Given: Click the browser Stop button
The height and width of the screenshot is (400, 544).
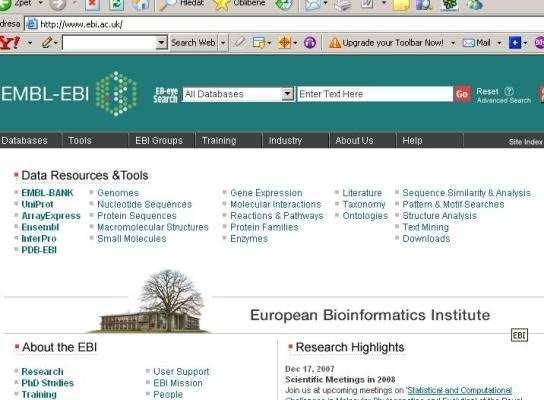Looking at the screenshot, I should click(x=92, y=4).
